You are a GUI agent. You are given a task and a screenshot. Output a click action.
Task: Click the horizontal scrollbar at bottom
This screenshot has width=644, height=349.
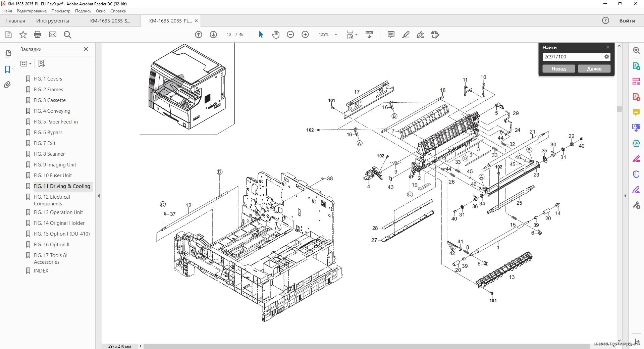point(366,346)
